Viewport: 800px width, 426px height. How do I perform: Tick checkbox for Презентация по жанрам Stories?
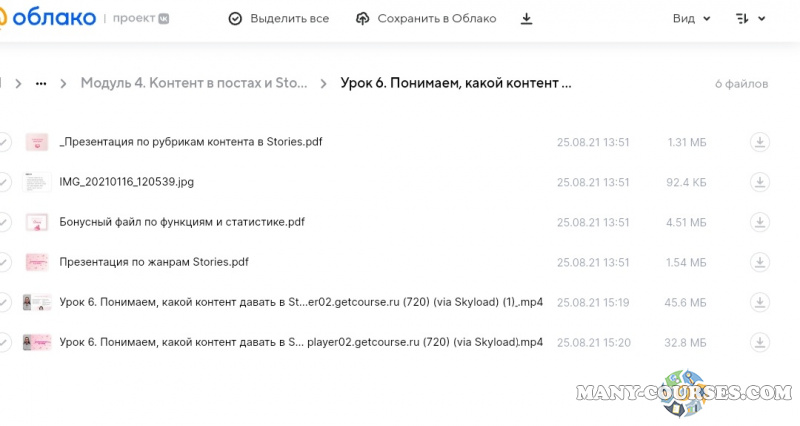[x=4, y=262]
